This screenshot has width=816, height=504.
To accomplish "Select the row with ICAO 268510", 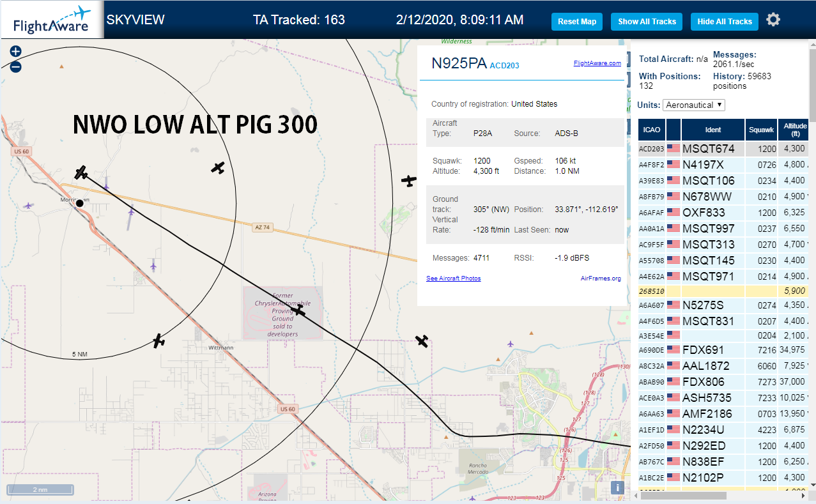I will (723, 291).
